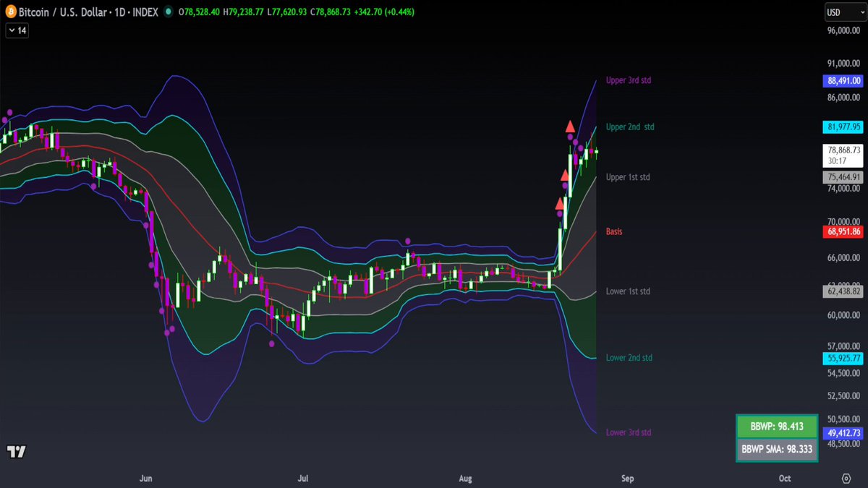868x488 pixels.
Task: Click the 96,000.00 price axis label
Action: [x=845, y=30]
